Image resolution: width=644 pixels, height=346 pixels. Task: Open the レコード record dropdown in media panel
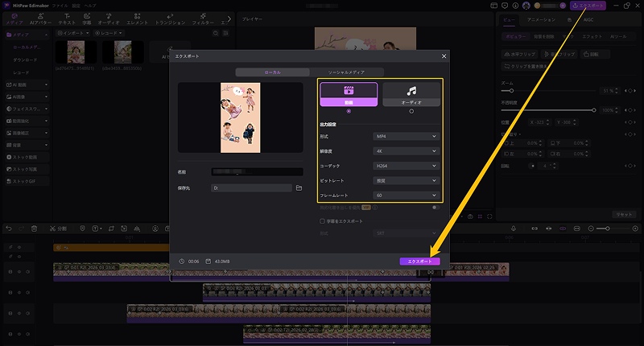109,33
